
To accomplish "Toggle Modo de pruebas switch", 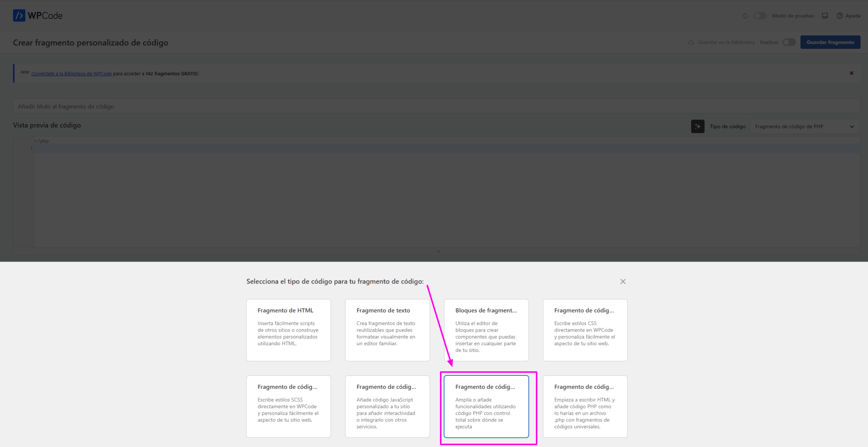I will pyautogui.click(x=760, y=16).
